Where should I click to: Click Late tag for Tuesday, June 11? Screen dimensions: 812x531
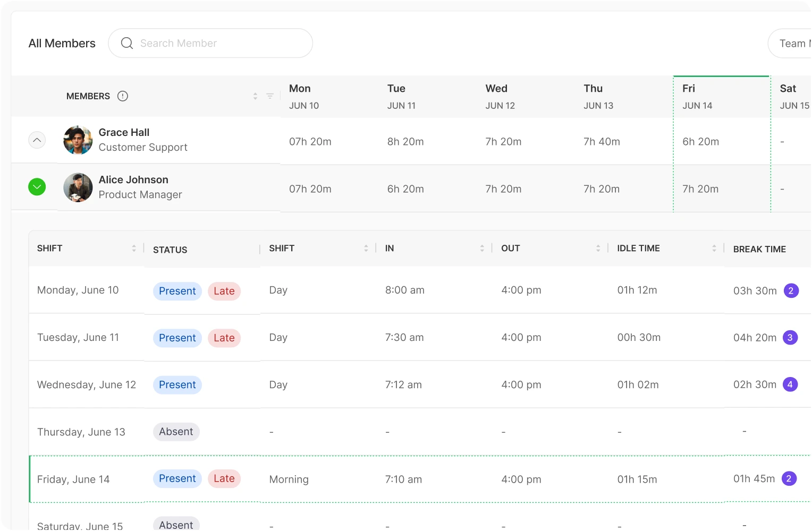click(x=224, y=338)
